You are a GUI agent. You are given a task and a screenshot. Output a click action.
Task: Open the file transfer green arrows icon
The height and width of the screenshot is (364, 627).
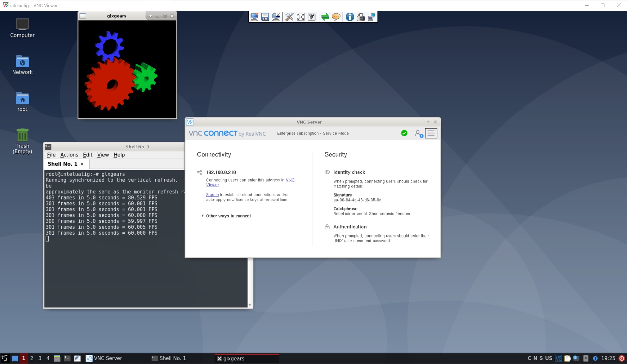(x=325, y=17)
